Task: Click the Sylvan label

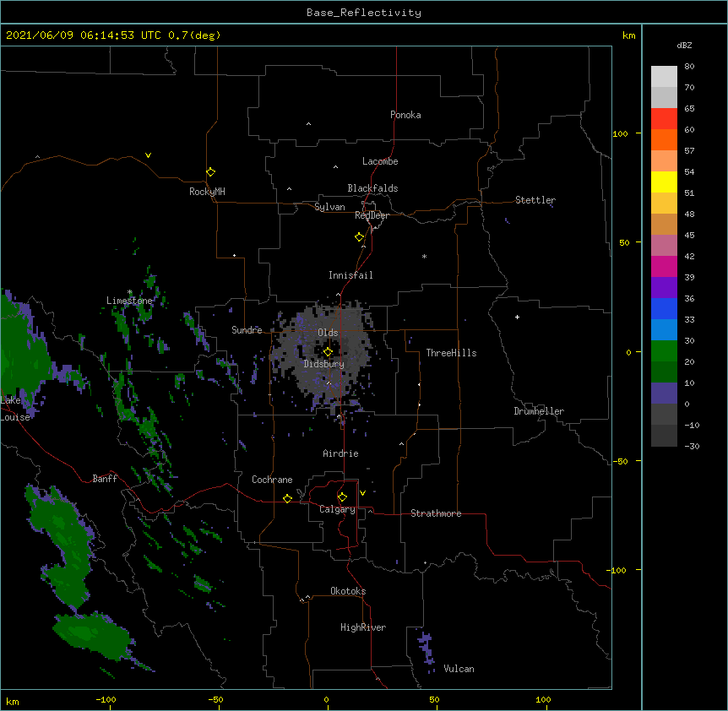Action: (329, 207)
